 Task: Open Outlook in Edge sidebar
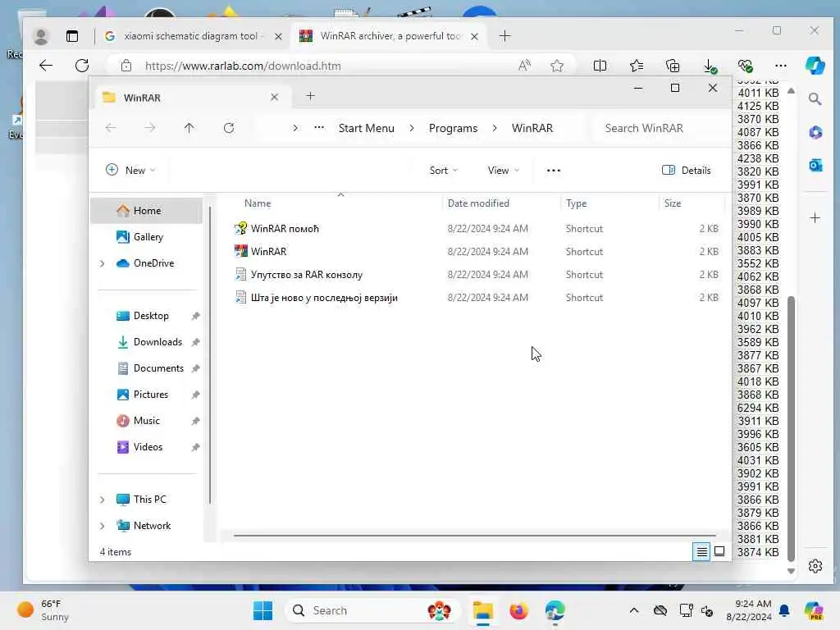tap(815, 165)
